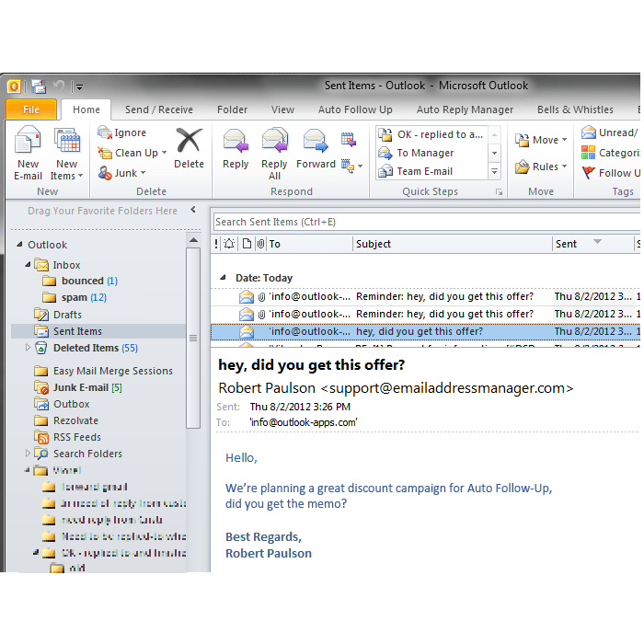Click the Follow Up flag icon
Screen dimensions: 644x644
coord(588,173)
